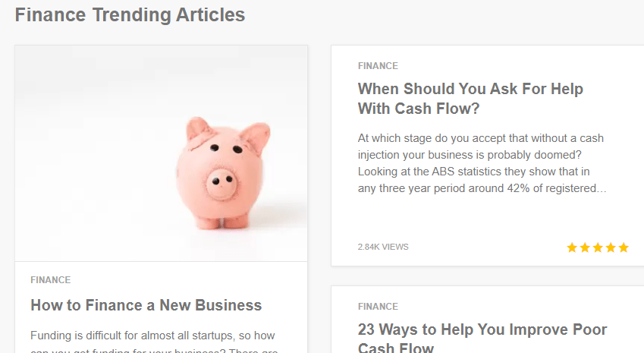The height and width of the screenshot is (353, 644).
Task: Click the 'injection your business is probably doomed?' line
Action: [470, 155]
